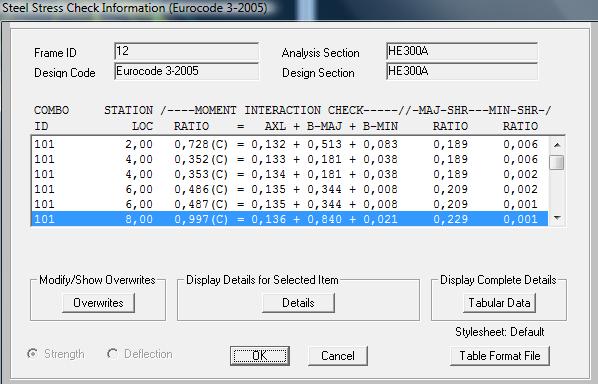598x384 pixels.
Task: Show Details for selected item
Action: [298, 303]
